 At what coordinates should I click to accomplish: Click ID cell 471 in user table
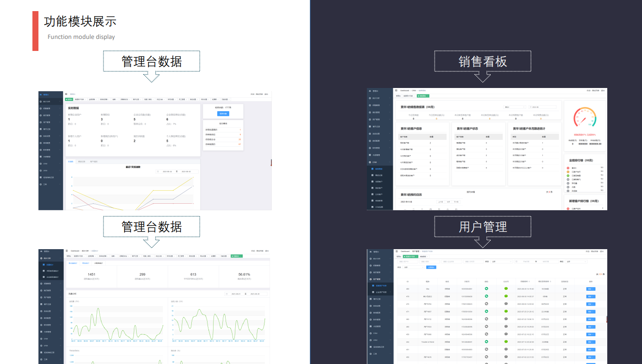pyautogui.click(x=408, y=312)
